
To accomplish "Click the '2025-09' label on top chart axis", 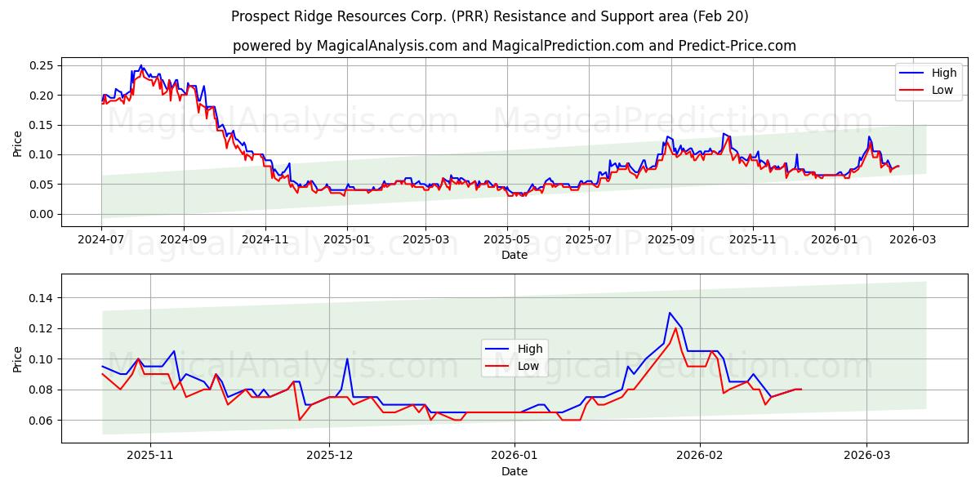I will 671,241.
